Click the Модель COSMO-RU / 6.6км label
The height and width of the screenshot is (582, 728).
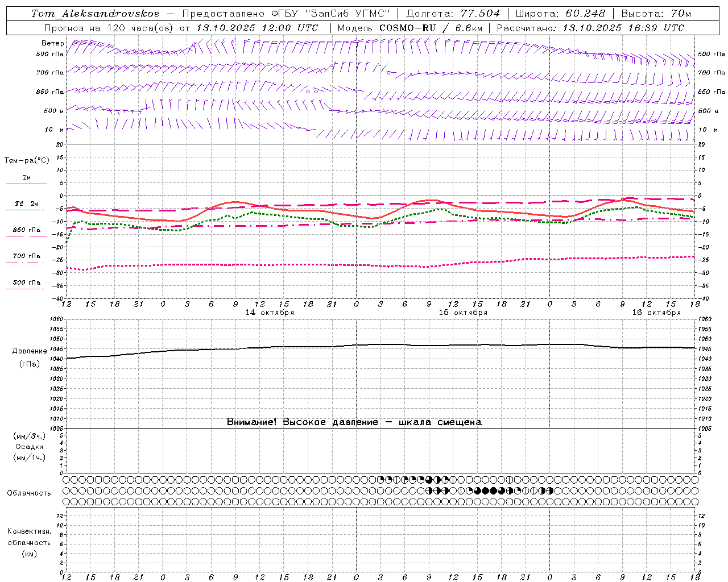coord(409,28)
